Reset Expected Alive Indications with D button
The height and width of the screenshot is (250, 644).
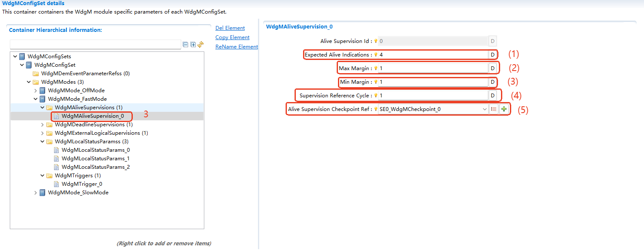[x=492, y=55]
